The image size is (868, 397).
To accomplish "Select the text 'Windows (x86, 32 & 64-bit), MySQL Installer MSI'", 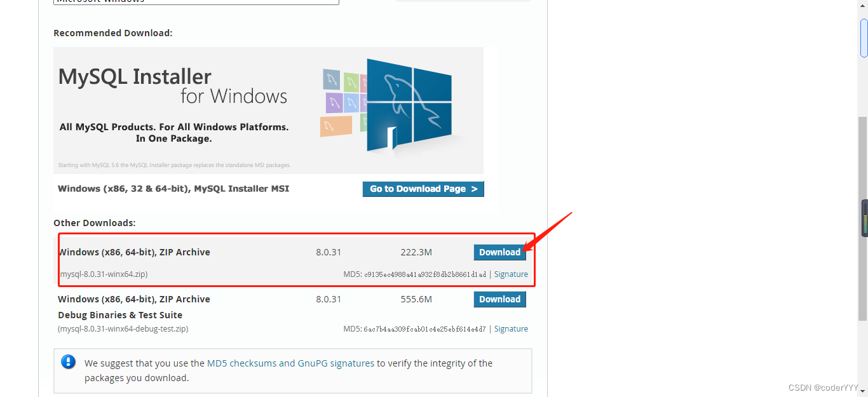I will click(173, 189).
